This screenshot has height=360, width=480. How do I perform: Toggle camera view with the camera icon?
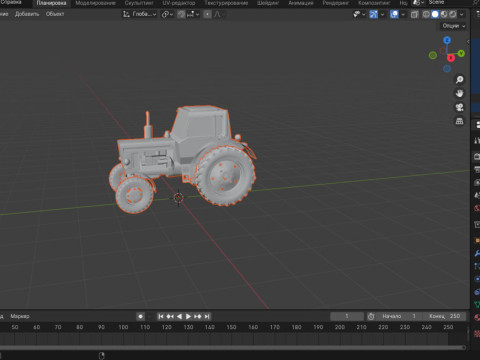pyautogui.click(x=460, y=107)
